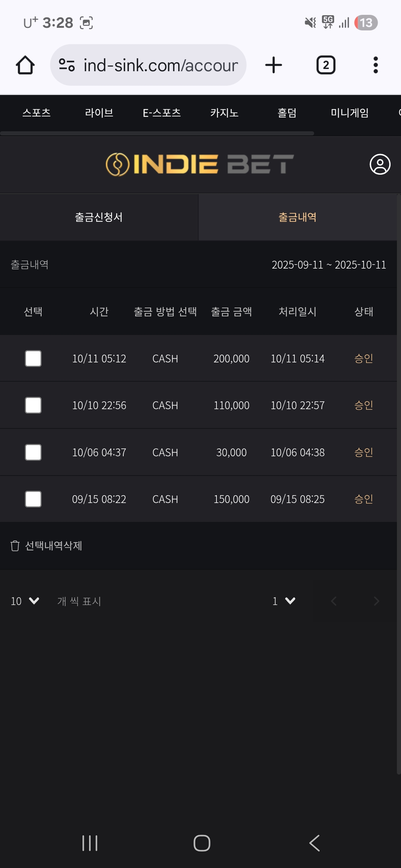Image resolution: width=401 pixels, height=868 pixels.
Task: Open the tab switcher showing 2 tabs
Action: tap(326, 65)
